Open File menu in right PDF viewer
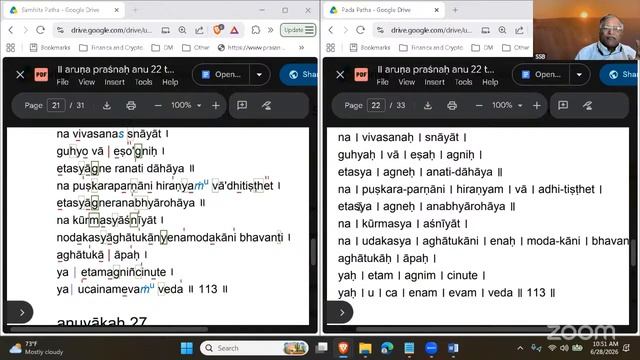The image size is (640, 360). pyautogui.click(x=382, y=82)
